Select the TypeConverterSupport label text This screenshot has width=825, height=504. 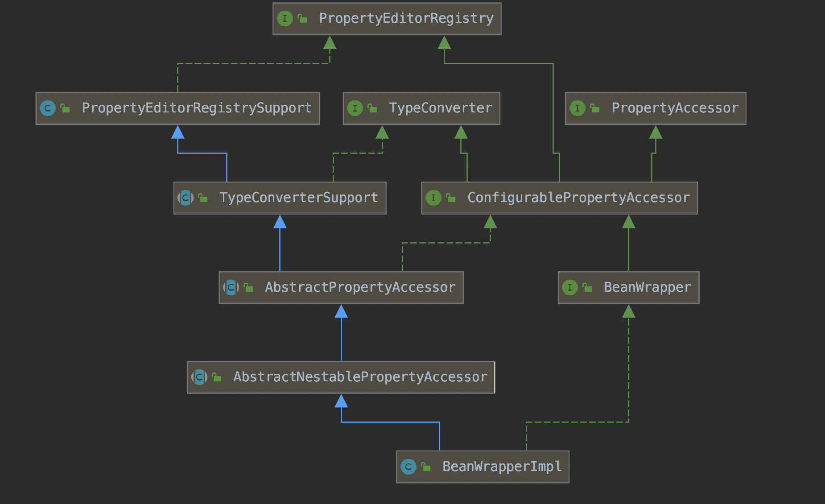pyautogui.click(x=298, y=198)
